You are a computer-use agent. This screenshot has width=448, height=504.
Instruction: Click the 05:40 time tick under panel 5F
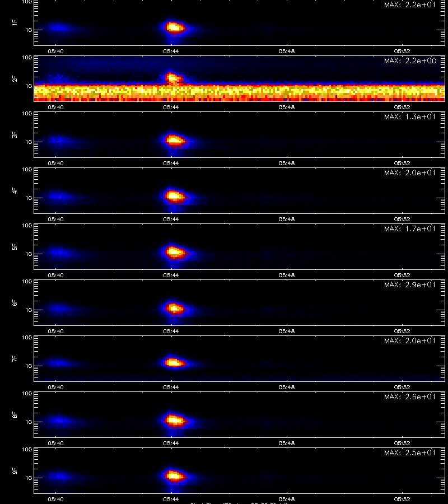(x=55, y=275)
